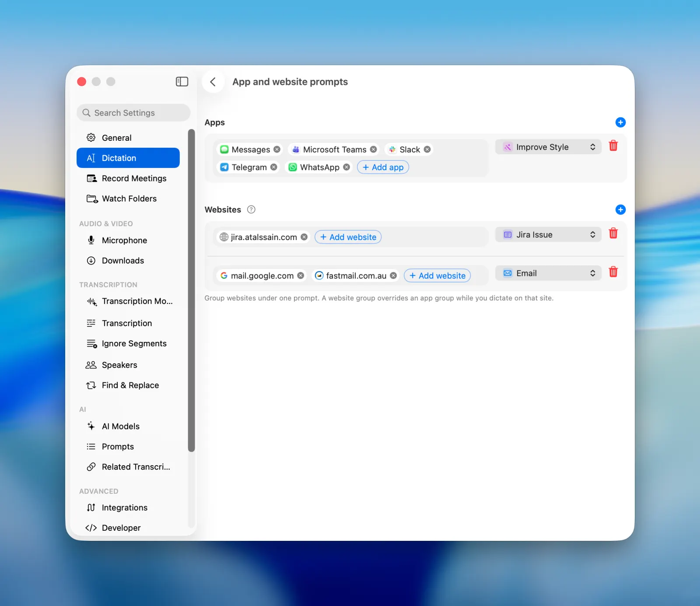Viewport: 700px width, 606px height.
Task: Click the globe icon beside jira.atalssain.com
Action: [224, 237]
